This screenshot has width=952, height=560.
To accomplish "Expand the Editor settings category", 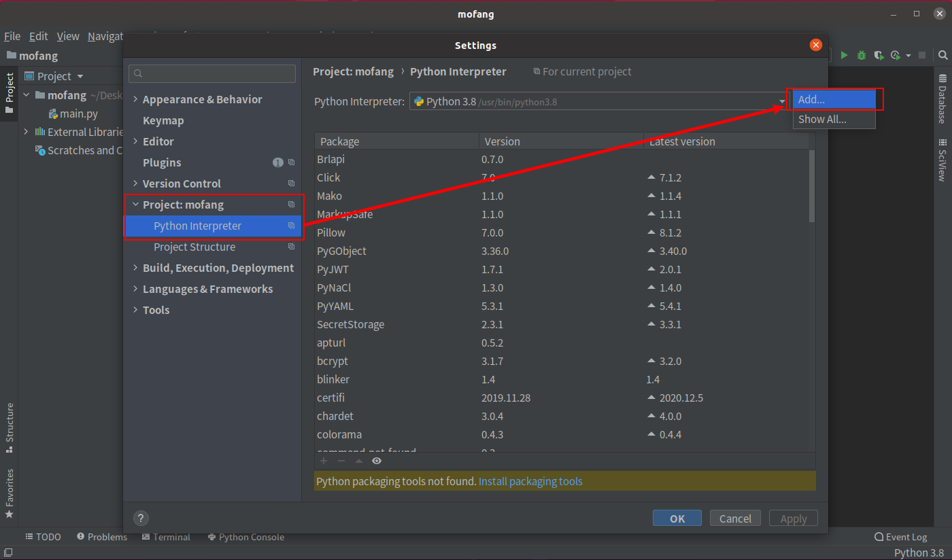I will (136, 141).
